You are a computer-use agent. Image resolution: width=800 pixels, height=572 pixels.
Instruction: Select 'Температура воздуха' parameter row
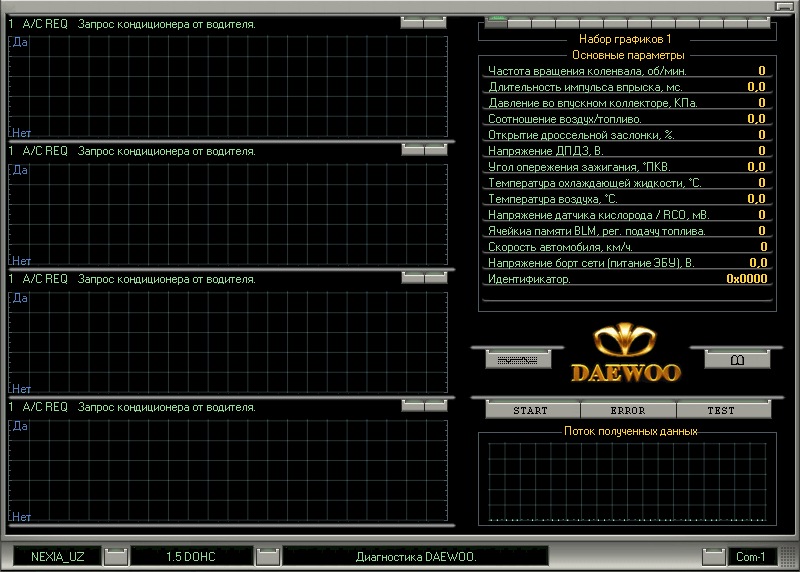[627, 198]
